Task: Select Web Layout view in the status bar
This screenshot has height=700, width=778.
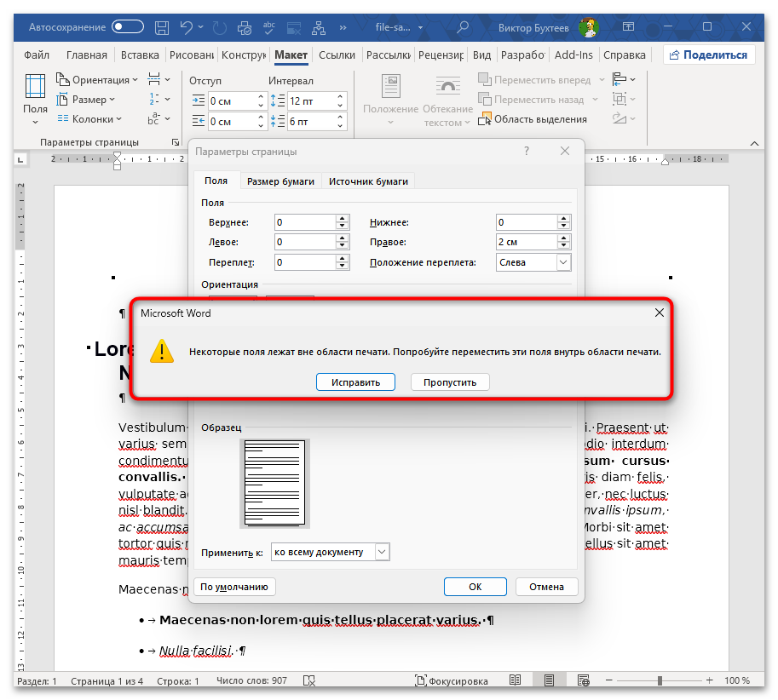Action: click(584, 680)
